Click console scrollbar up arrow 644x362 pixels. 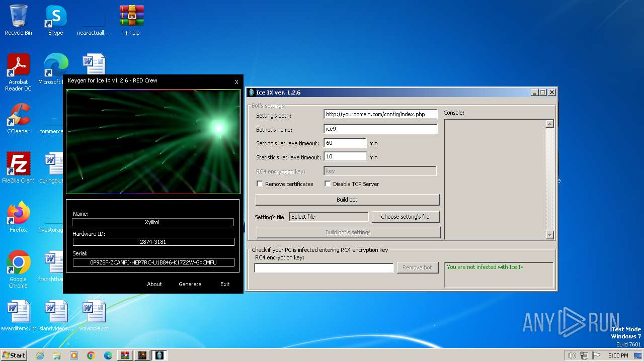click(x=549, y=124)
